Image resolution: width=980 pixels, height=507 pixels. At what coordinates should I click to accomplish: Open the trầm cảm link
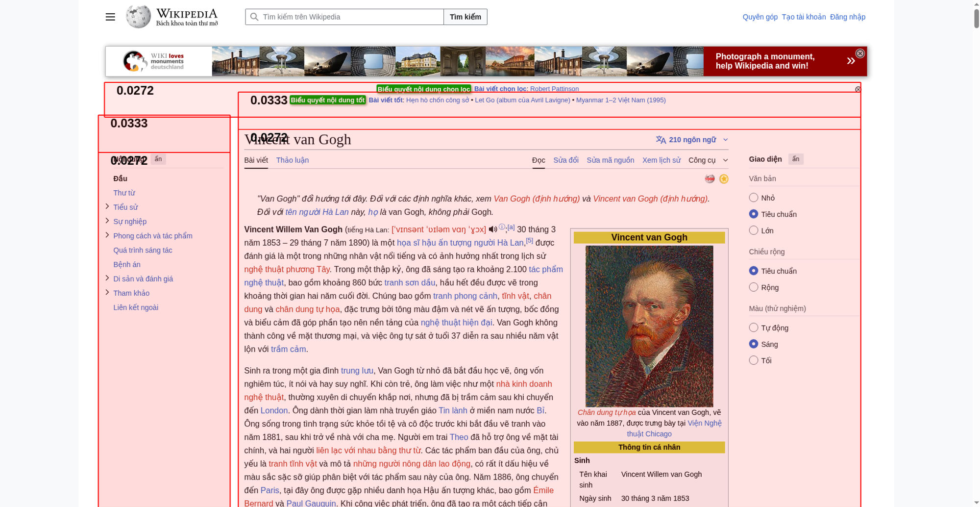point(288,349)
